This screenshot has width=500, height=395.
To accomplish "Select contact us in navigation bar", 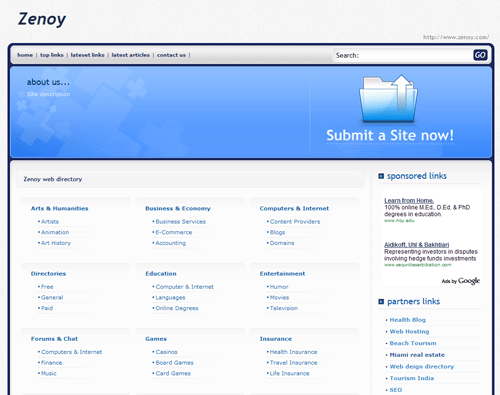I will coord(171,55).
